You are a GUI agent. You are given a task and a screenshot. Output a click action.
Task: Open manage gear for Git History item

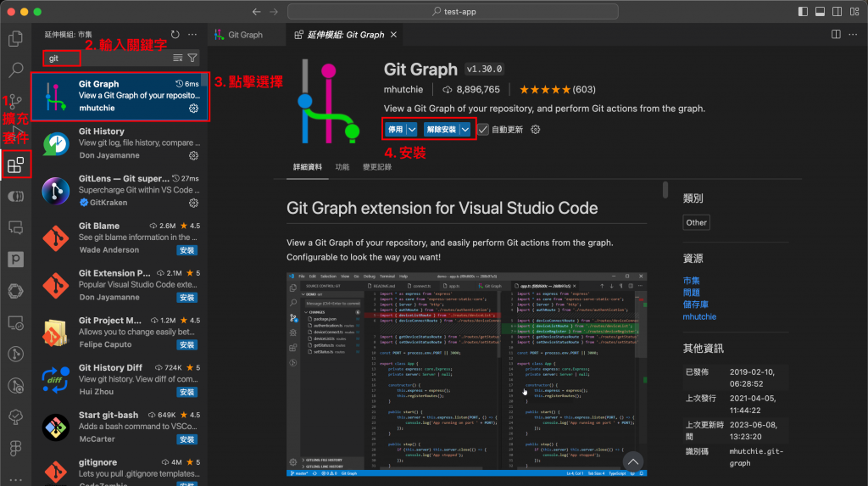click(x=193, y=156)
